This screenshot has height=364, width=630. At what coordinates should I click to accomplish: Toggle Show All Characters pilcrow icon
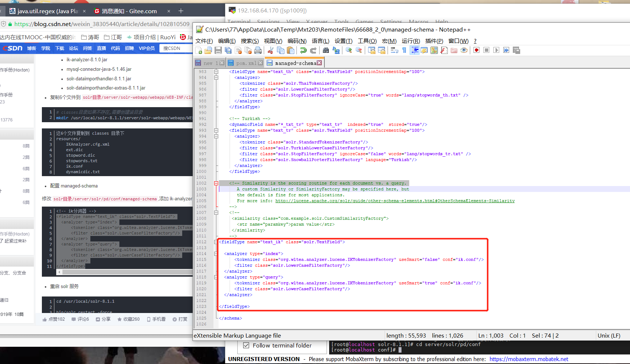pyautogui.click(x=404, y=50)
